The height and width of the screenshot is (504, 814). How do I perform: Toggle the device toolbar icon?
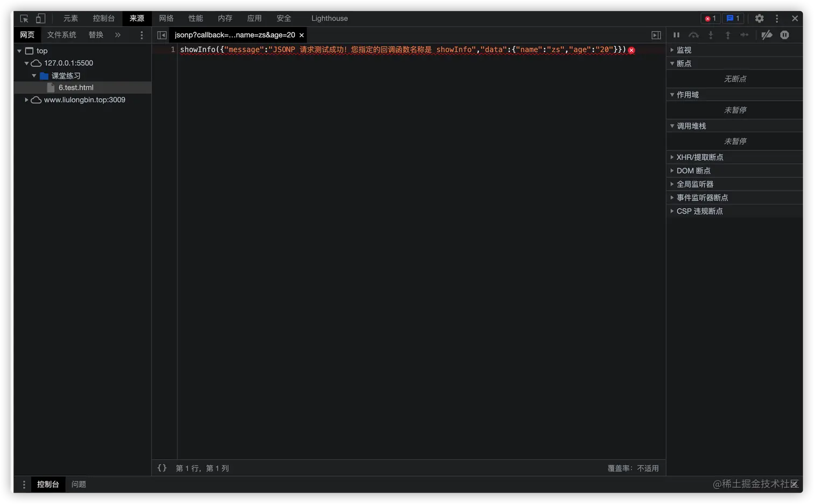pyautogui.click(x=40, y=18)
